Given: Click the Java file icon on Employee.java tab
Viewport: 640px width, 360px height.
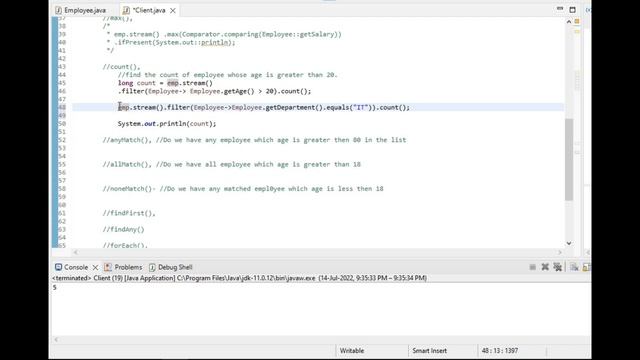Looking at the screenshot, I should [59, 10].
